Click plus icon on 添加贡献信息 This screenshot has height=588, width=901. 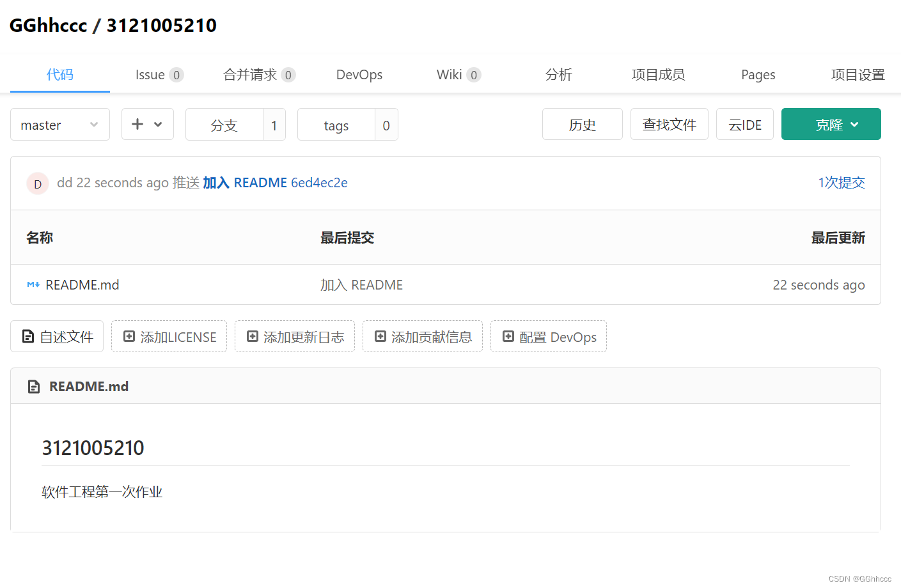380,336
